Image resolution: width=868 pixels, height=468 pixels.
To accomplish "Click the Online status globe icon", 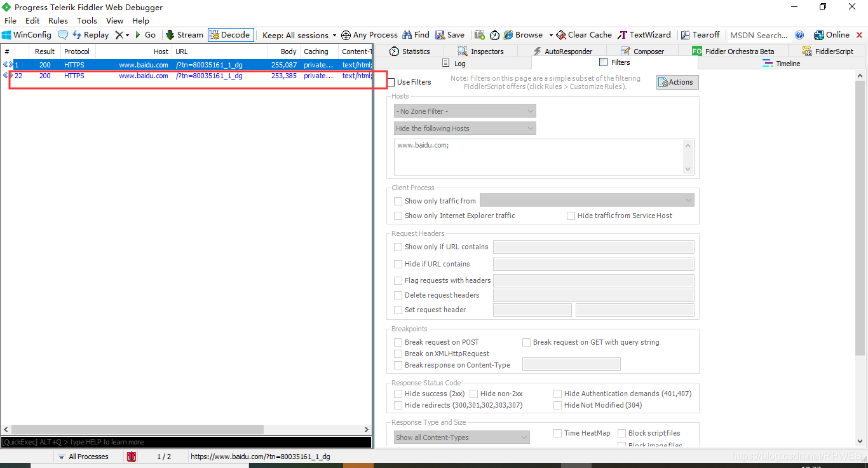I will [818, 35].
